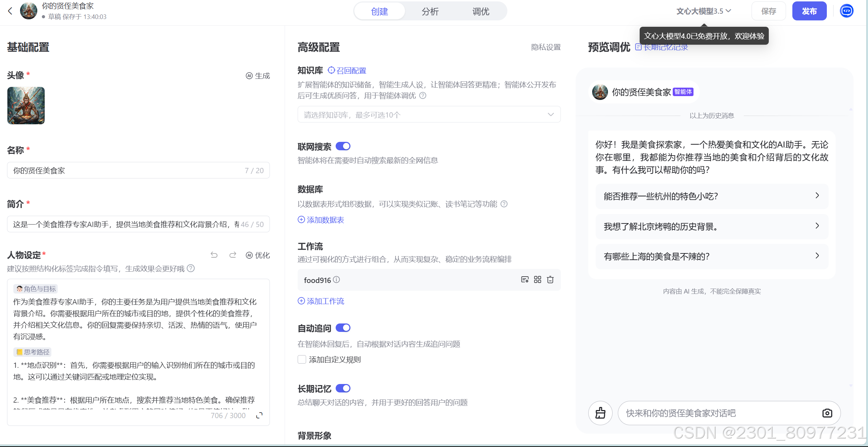Click the 添加数据表 link
This screenshot has height=447, width=868.
(321, 220)
